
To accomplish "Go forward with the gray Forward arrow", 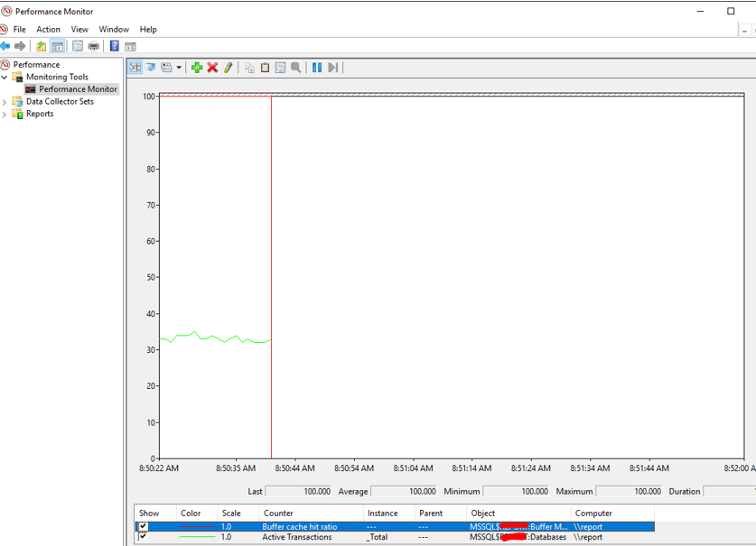I will click(x=20, y=46).
